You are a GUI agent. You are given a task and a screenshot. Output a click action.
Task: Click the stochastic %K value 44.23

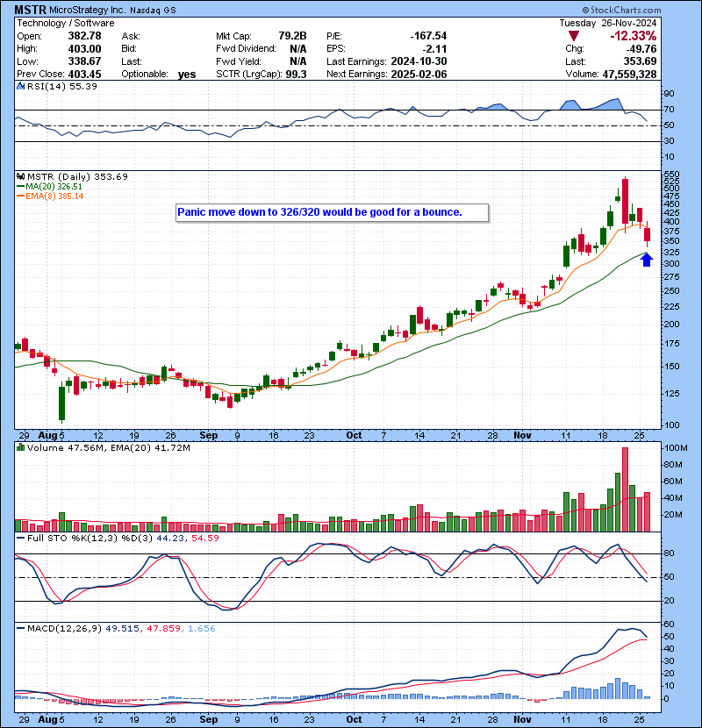169,539
